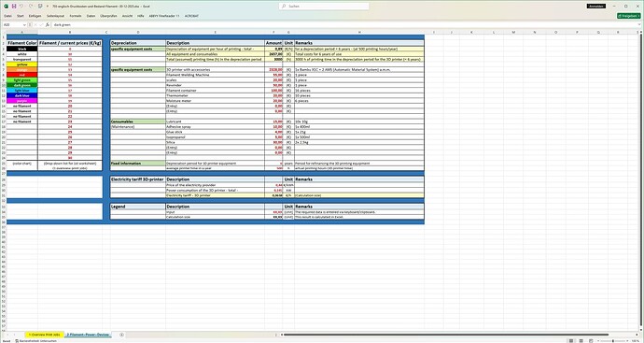
Task: Click the Anmelden sign-in button
Action: point(596,7)
